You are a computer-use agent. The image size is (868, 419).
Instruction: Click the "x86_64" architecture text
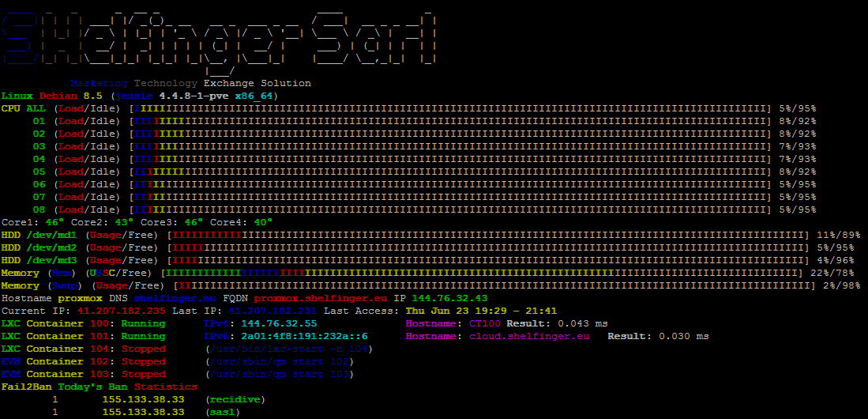254,96
